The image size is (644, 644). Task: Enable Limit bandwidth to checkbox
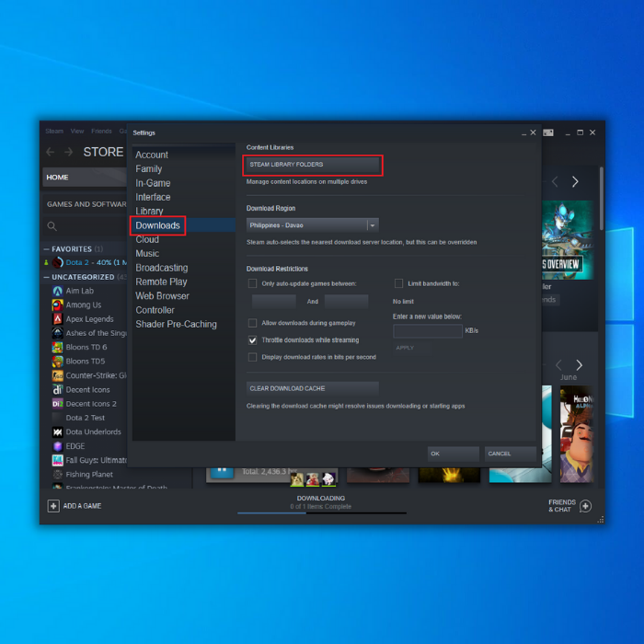click(x=398, y=283)
